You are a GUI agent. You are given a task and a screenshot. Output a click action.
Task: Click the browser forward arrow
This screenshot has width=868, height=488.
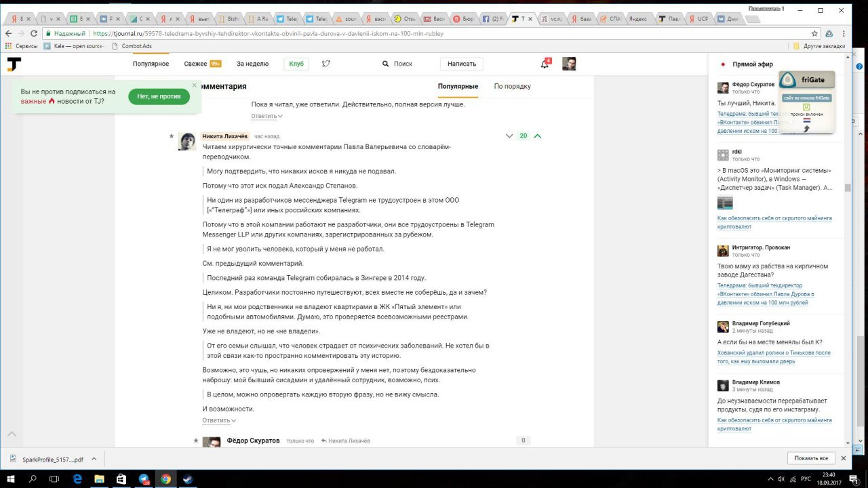tap(22, 33)
